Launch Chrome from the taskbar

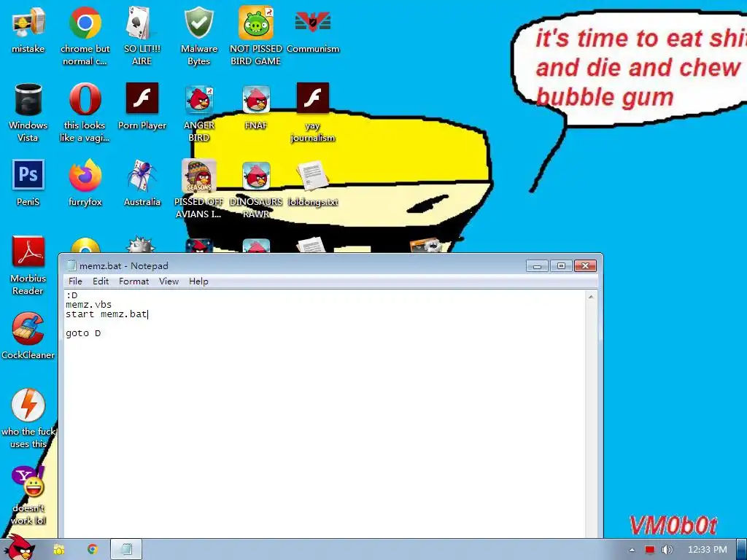(93, 550)
